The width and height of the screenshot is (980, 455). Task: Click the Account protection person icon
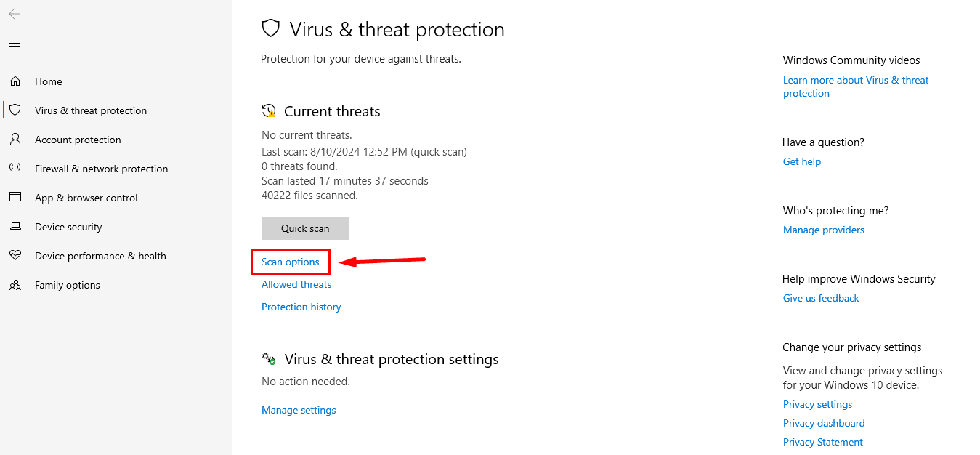coord(15,140)
